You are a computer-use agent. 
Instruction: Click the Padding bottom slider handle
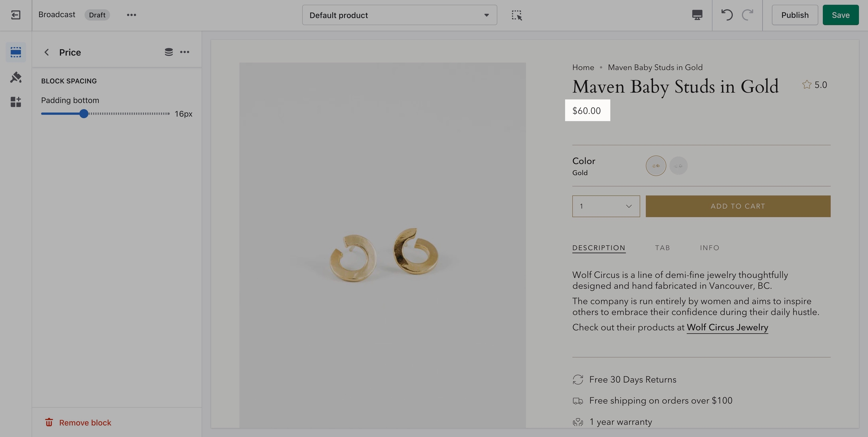click(x=84, y=114)
